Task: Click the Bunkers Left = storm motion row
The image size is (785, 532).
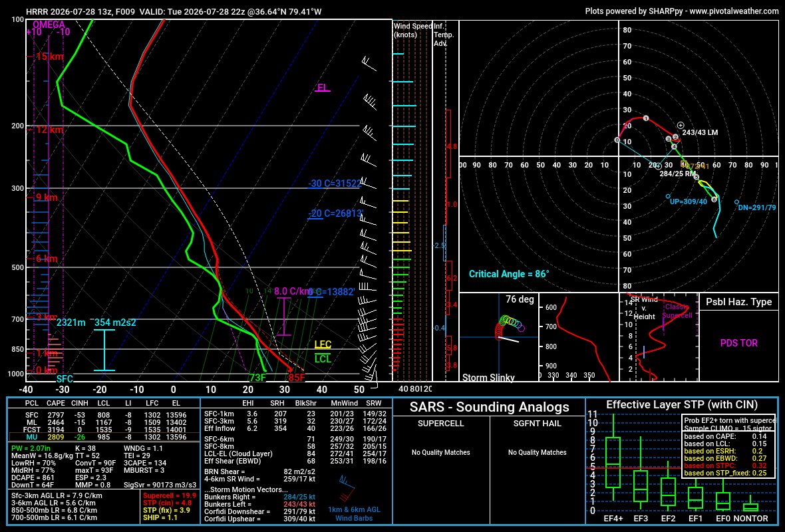Action: pyautogui.click(x=260, y=505)
